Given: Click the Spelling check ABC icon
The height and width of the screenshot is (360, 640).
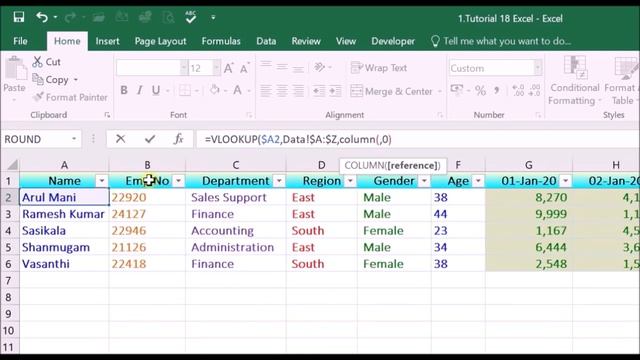Looking at the screenshot, I should [190, 17].
